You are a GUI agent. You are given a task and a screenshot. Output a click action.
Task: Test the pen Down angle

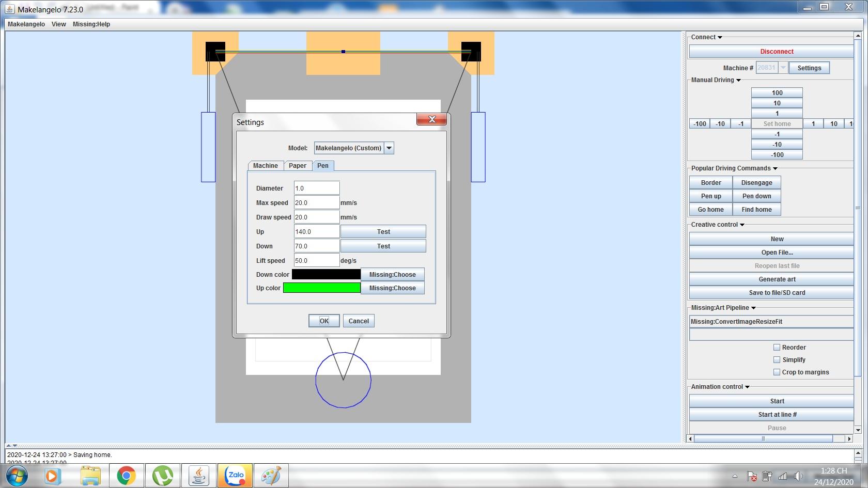[x=383, y=246]
